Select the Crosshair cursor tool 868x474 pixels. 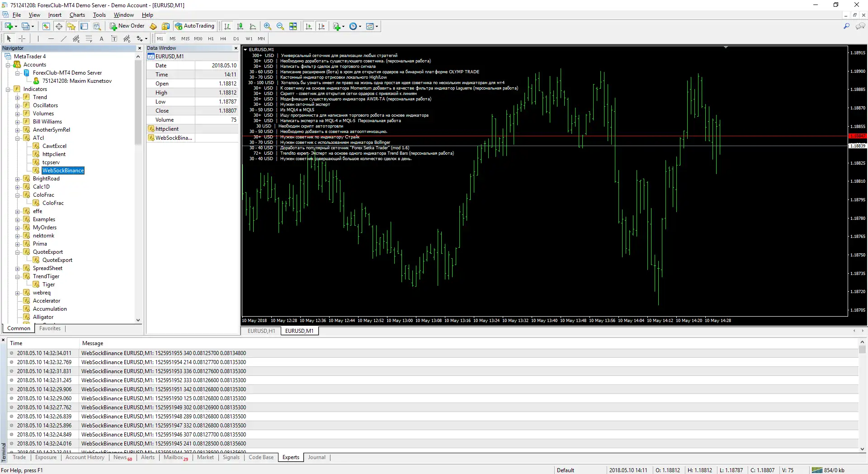click(x=22, y=39)
